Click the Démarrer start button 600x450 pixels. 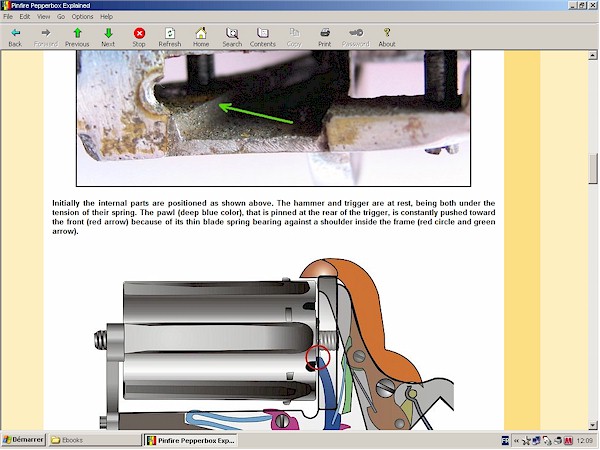[x=22, y=440]
